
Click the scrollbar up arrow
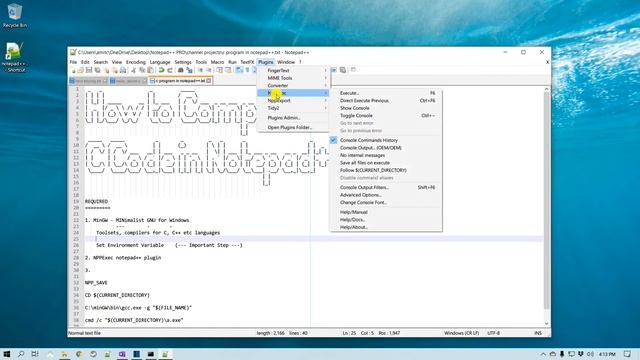click(x=547, y=89)
